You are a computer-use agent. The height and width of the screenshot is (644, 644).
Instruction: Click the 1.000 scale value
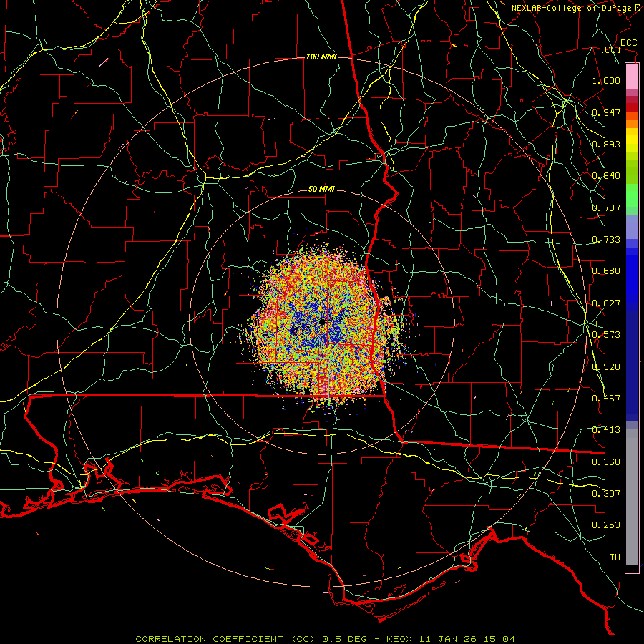coord(606,80)
